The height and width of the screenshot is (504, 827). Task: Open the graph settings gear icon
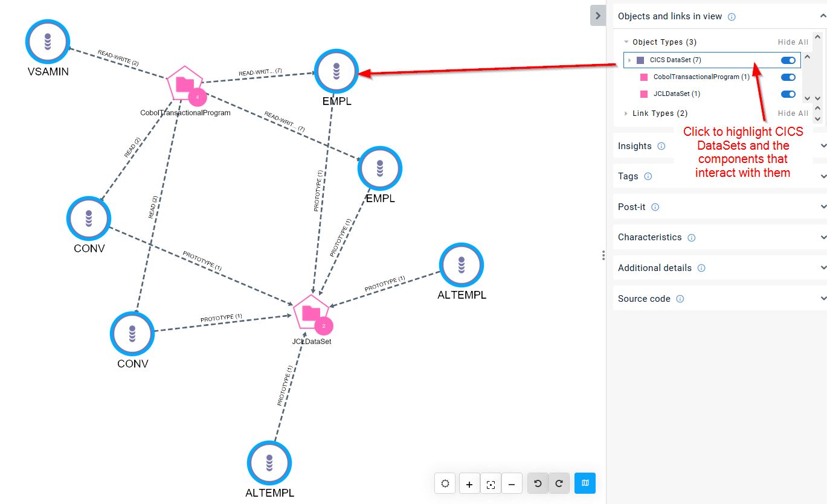pos(445,483)
